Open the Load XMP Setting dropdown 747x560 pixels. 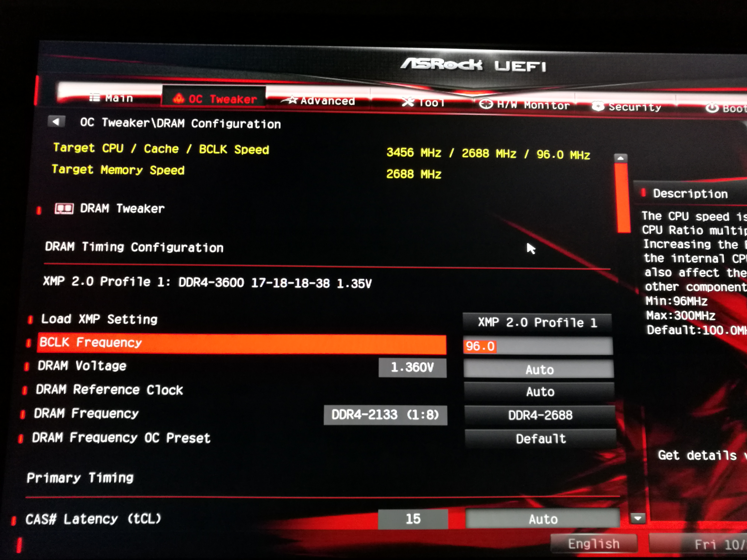pos(537,322)
